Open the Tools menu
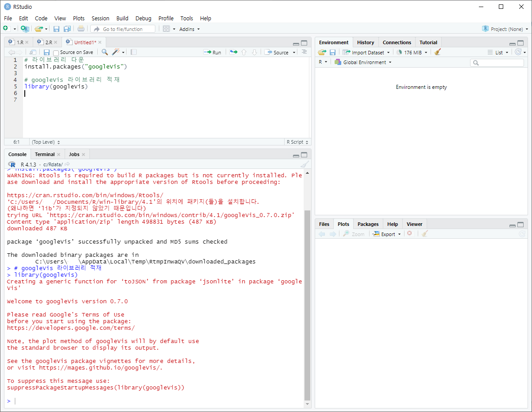The width and height of the screenshot is (532, 412). click(x=187, y=19)
